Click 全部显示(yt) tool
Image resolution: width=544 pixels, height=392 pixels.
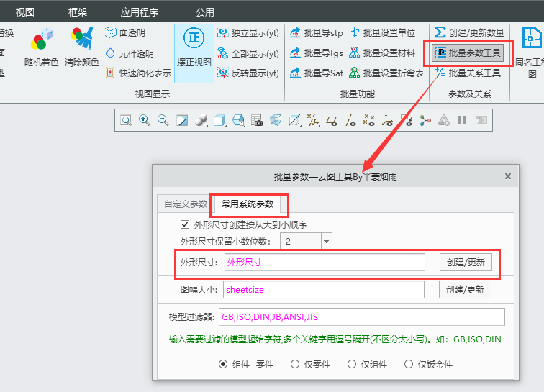[248, 53]
